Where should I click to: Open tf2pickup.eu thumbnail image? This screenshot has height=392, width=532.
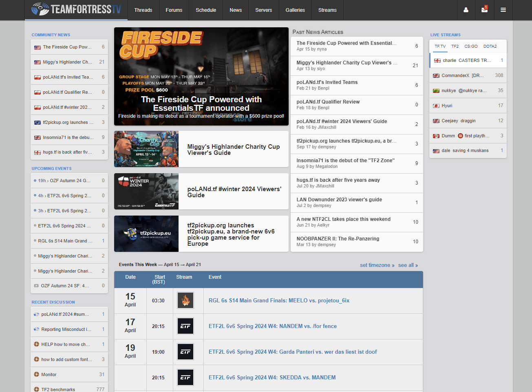[x=146, y=234]
